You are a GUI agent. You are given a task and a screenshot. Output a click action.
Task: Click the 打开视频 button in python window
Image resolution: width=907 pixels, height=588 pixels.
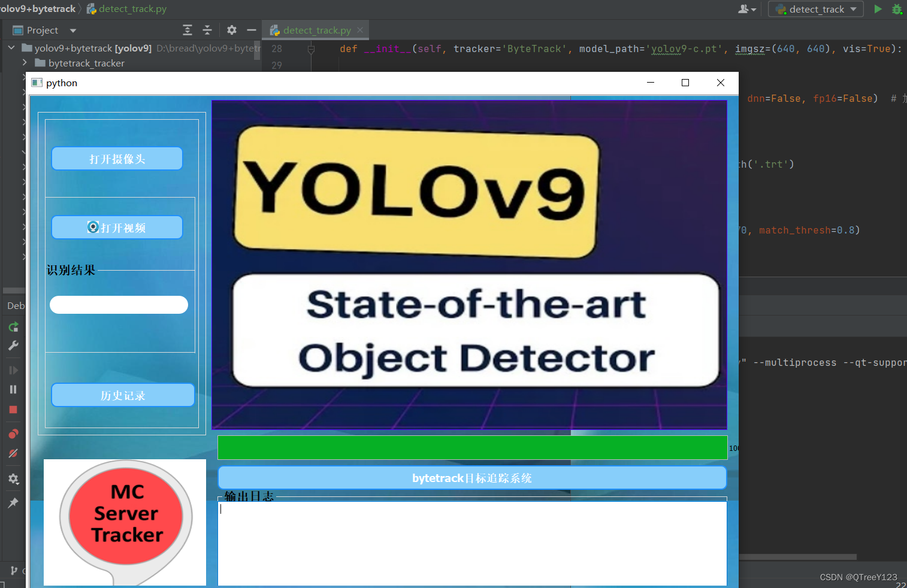pos(117,228)
